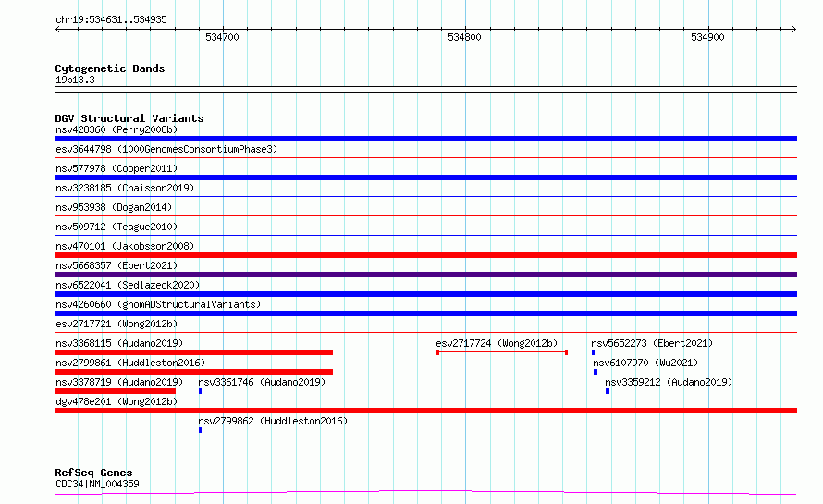Click the 534900 ruler position label

coord(707,37)
